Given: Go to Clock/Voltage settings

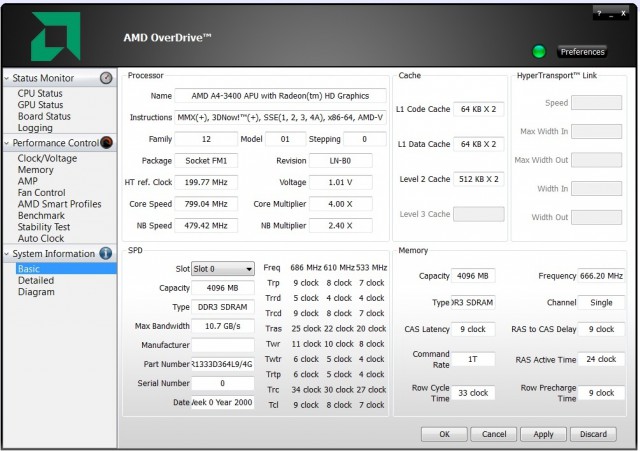Looking at the screenshot, I should click(47, 158).
